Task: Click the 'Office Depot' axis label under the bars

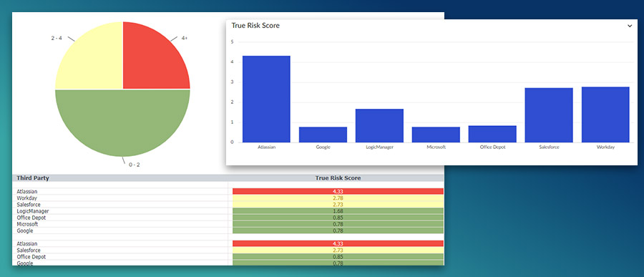Action: (492, 147)
